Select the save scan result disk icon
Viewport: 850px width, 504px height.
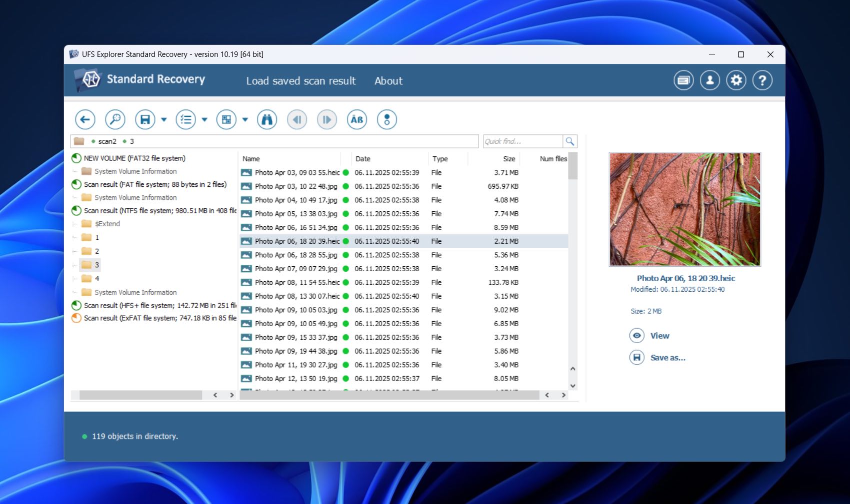tap(144, 119)
